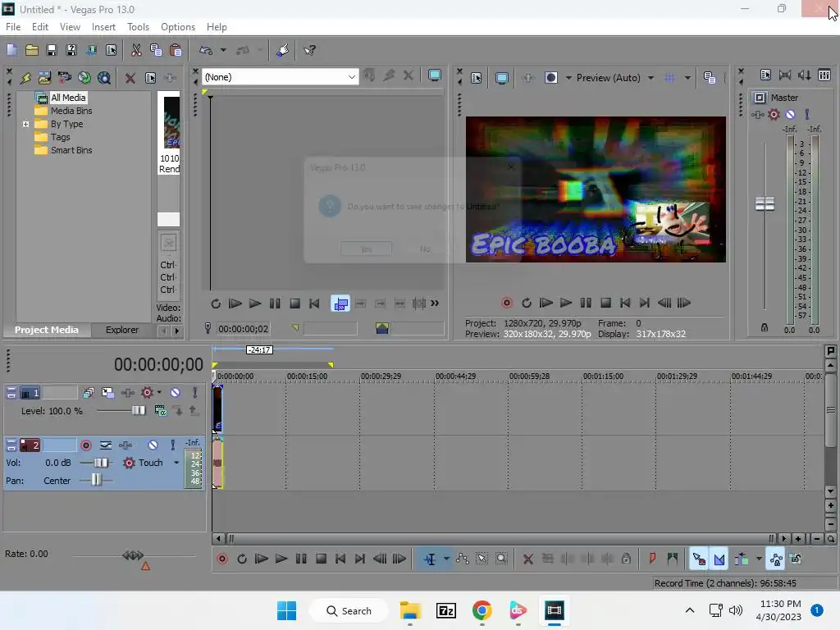The height and width of the screenshot is (630, 840).
Task: Click the track 1 Level slider handle
Action: tap(138, 410)
